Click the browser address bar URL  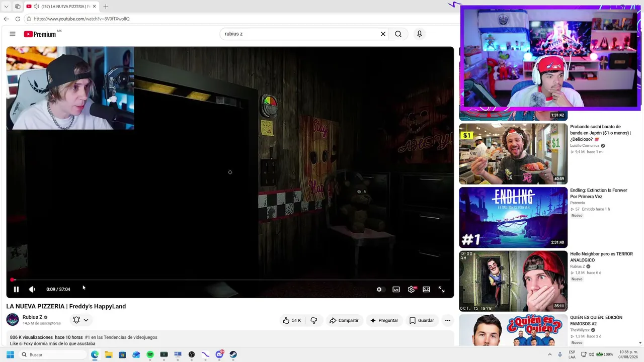(82, 19)
